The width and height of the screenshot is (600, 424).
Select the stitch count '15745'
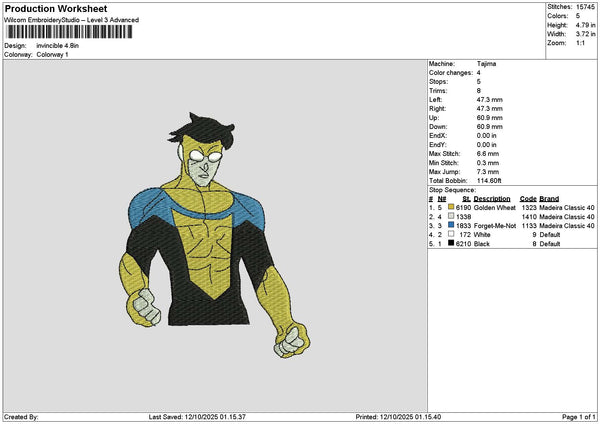585,7
